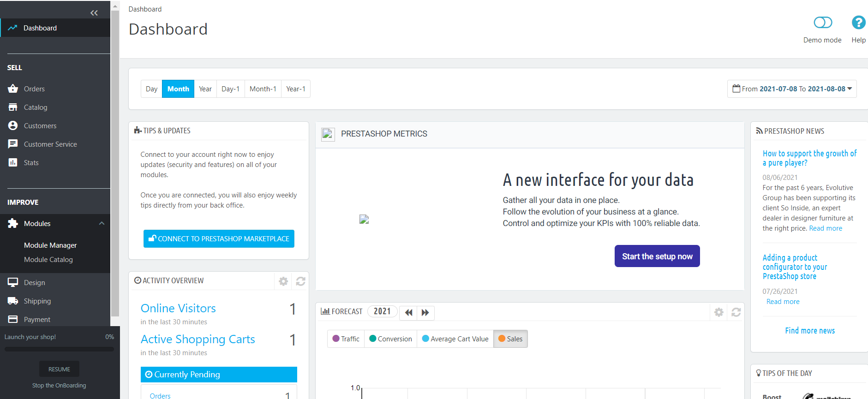Screen dimensions: 868x399
Task: Open Help via question mark icon
Action: (x=858, y=22)
